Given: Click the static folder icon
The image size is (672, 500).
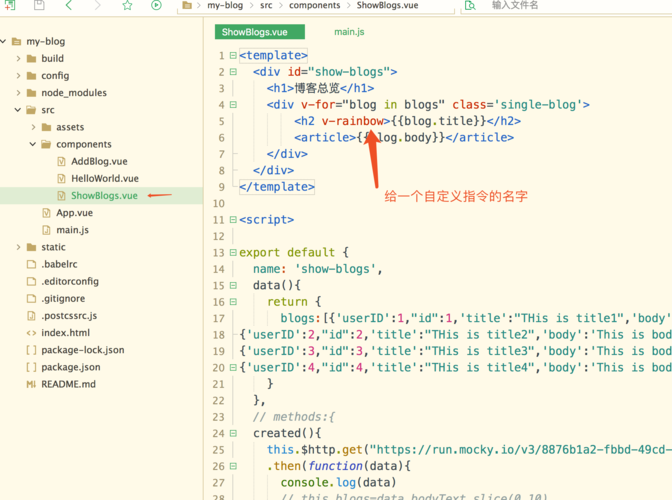Looking at the screenshot, I should [x=31, y=247].
